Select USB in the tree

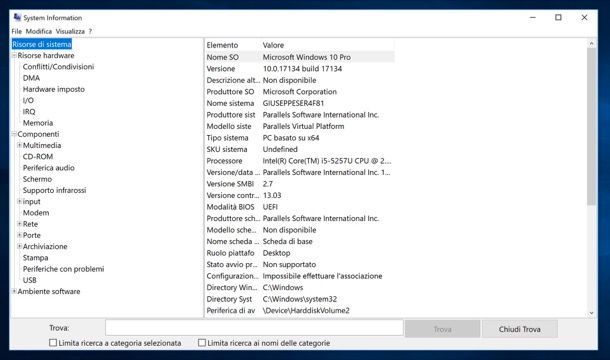point(30,280)
